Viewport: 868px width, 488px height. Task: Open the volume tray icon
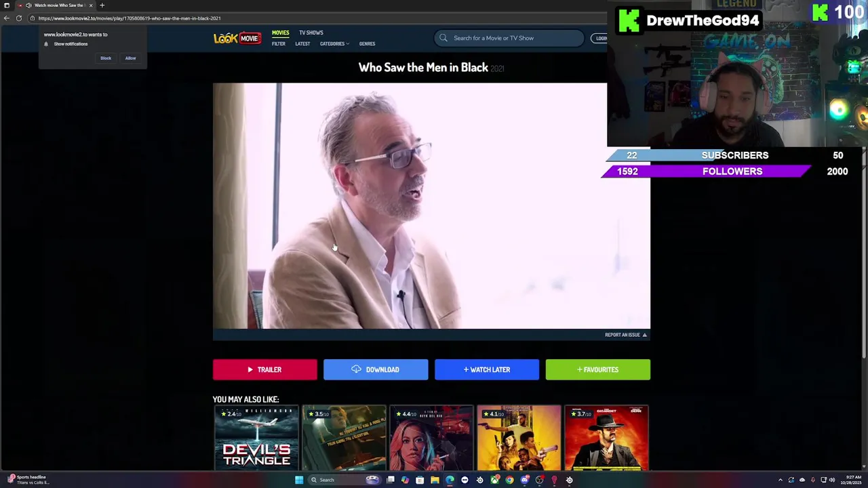832,480
